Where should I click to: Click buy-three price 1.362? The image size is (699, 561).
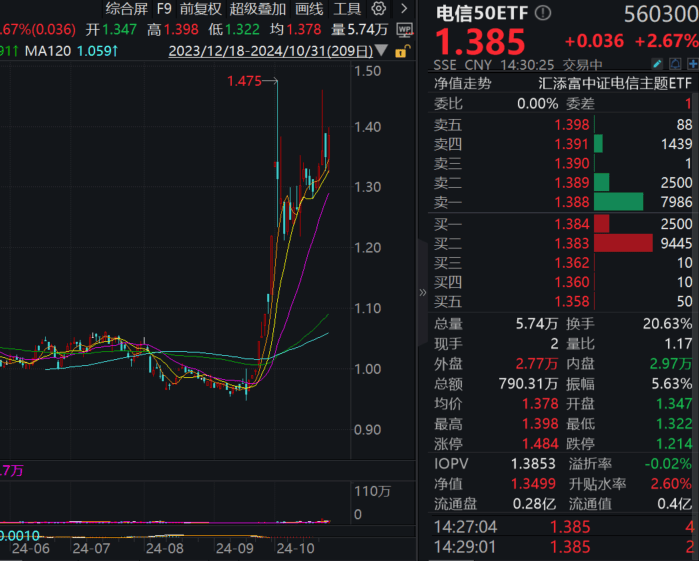point(572,263)
